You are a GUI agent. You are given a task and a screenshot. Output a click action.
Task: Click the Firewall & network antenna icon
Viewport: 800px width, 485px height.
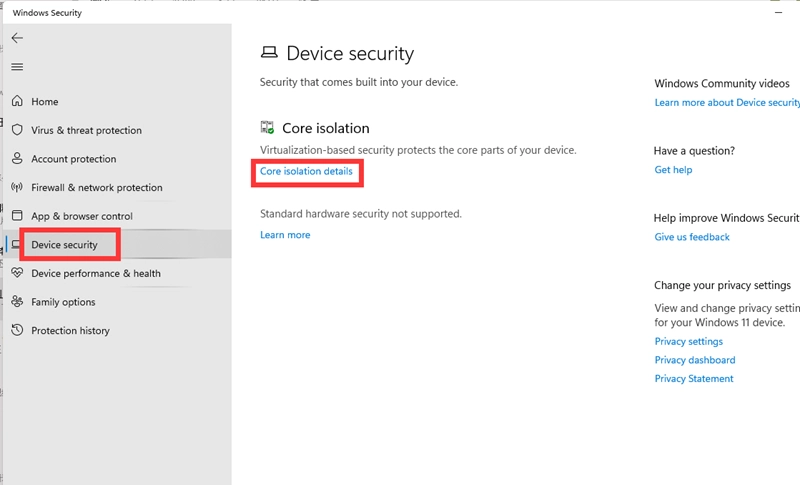[x=17, y=187]
